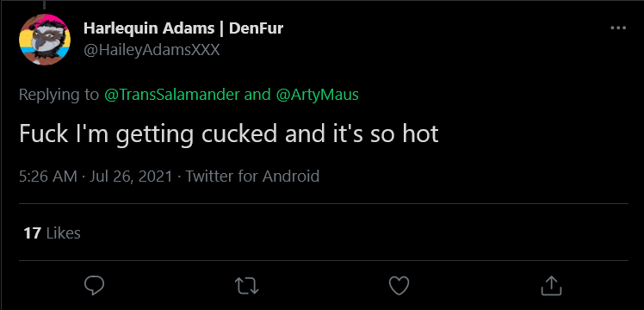Open the Twitter for Android source link
The width and height of the screenshot is (644, 310).
click(x=252, y=177)
